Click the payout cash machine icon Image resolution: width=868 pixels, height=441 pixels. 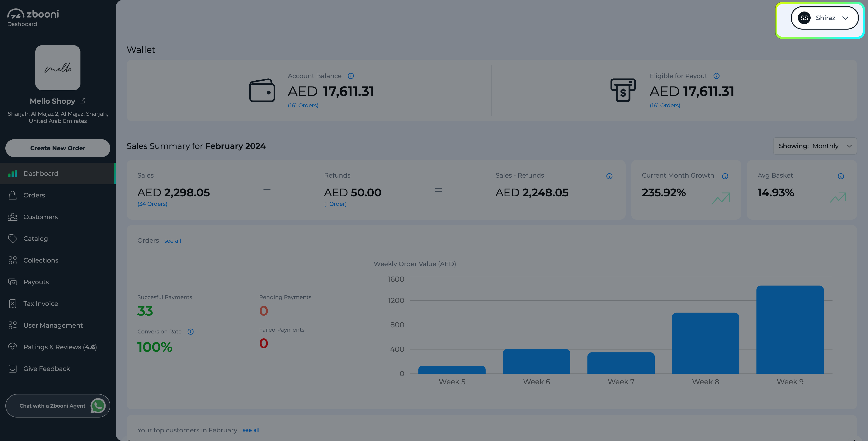pos(623,90)
